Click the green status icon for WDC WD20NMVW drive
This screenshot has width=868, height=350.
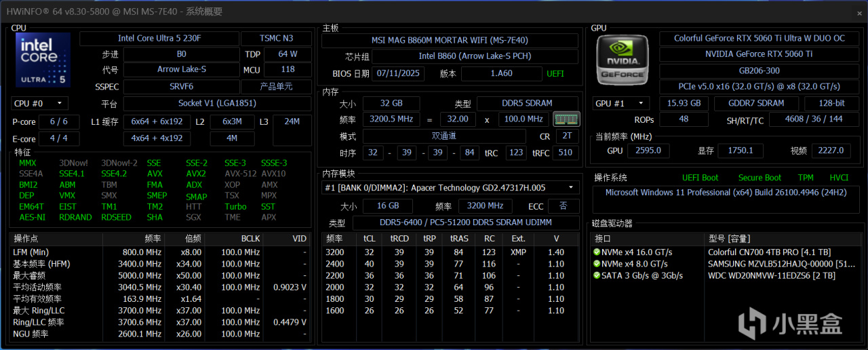[x=596, y=275]
